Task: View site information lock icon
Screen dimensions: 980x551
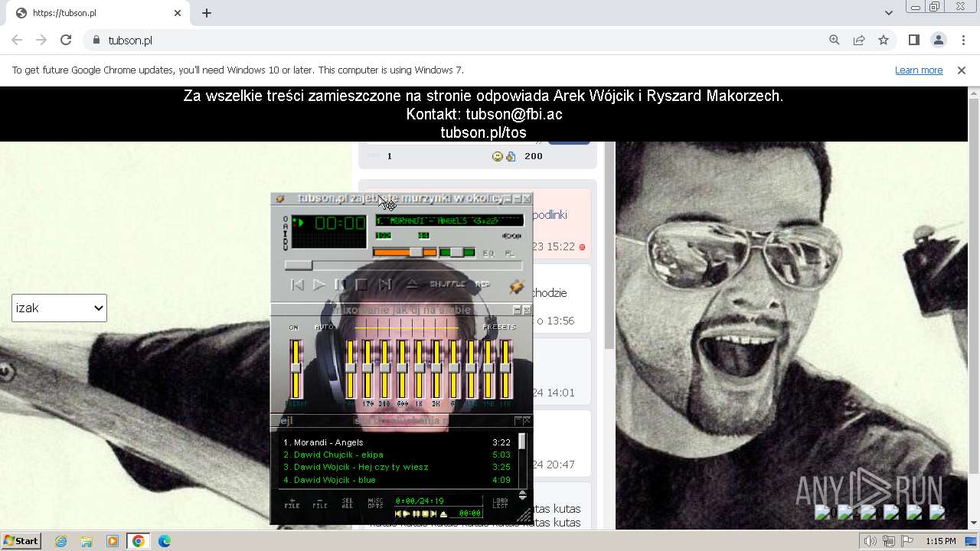Action: tap(96, 40)
